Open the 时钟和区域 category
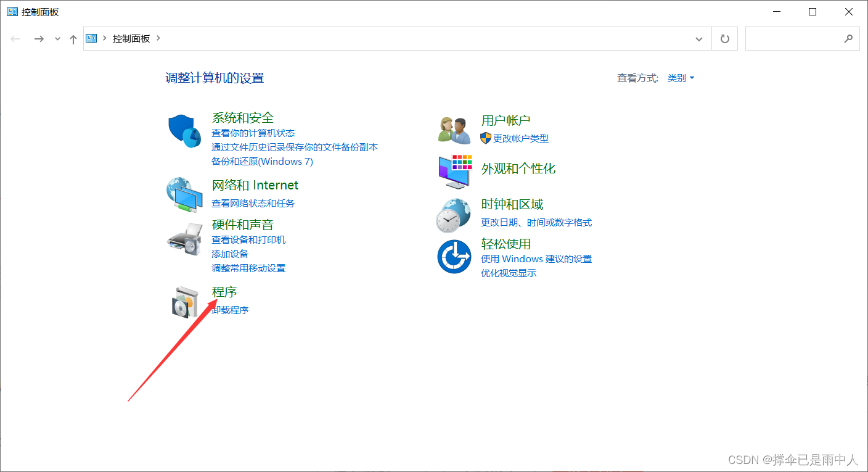868x472 pixels. [x=512, y=204]
